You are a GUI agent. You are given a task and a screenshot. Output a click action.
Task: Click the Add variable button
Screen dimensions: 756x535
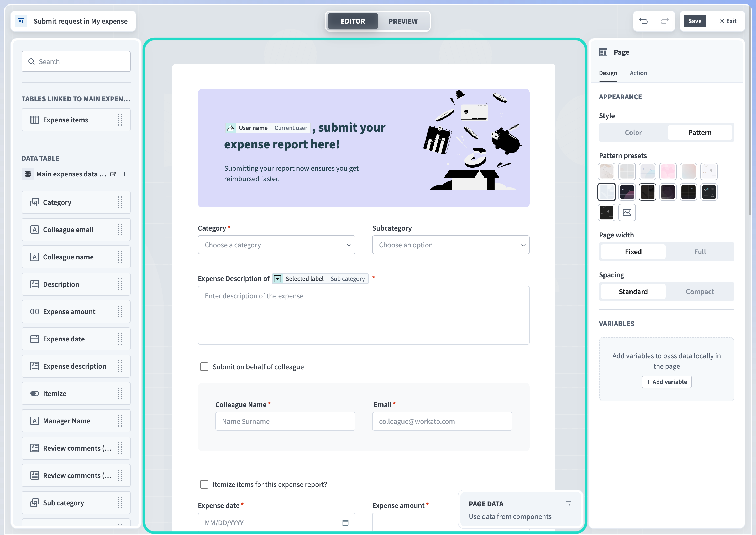click(x=666, y=382)
